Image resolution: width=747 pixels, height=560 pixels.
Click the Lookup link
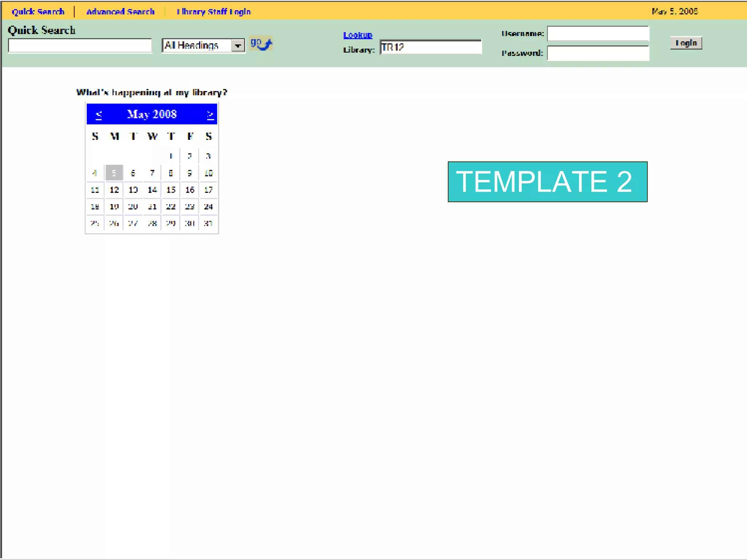[357, 35]
